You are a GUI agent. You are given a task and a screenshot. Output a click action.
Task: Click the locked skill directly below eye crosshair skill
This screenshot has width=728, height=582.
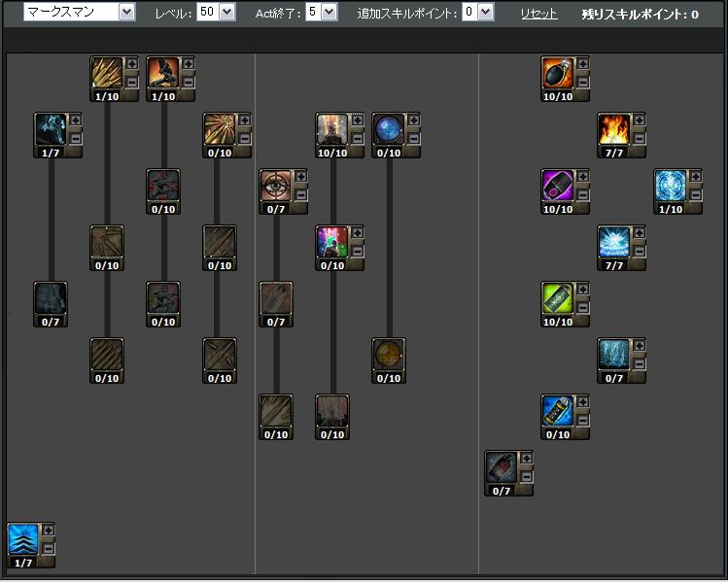pyautogui.click(x=276, y=298)
